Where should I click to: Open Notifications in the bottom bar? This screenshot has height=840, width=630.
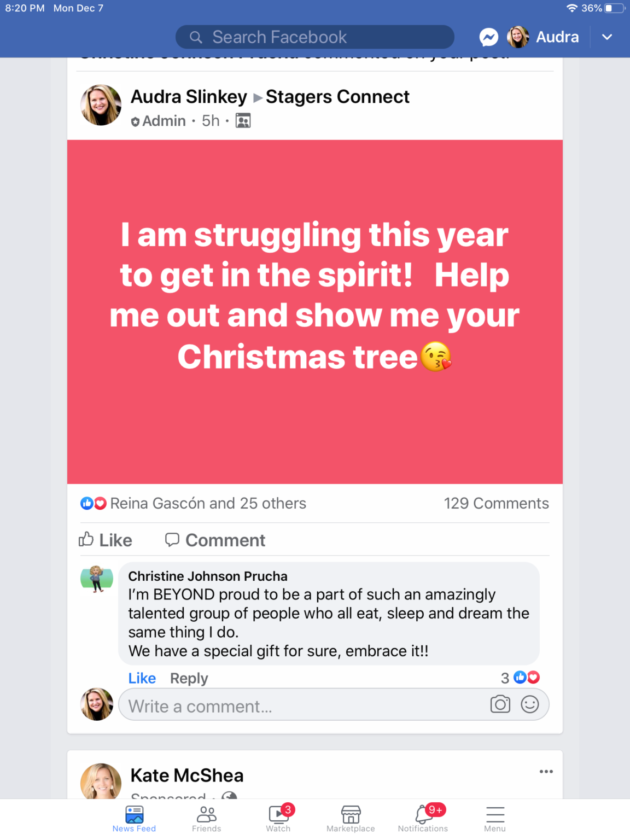click(423, 818)
